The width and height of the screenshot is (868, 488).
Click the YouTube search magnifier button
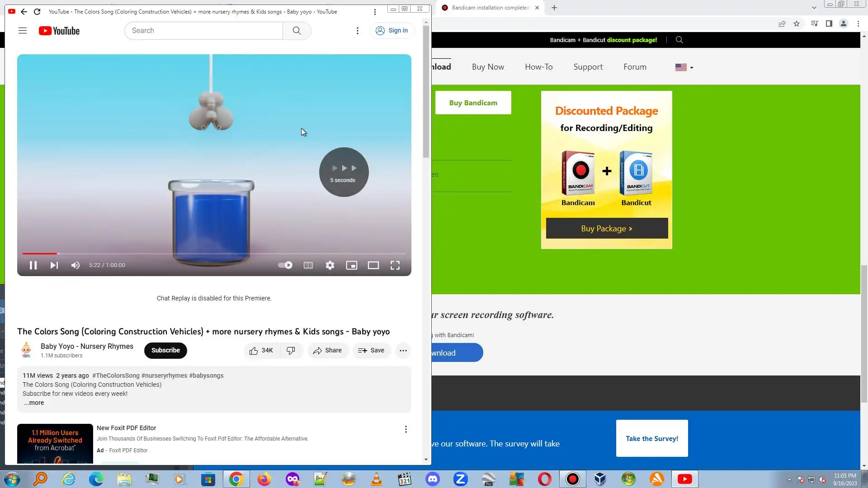tap(297, 31)
